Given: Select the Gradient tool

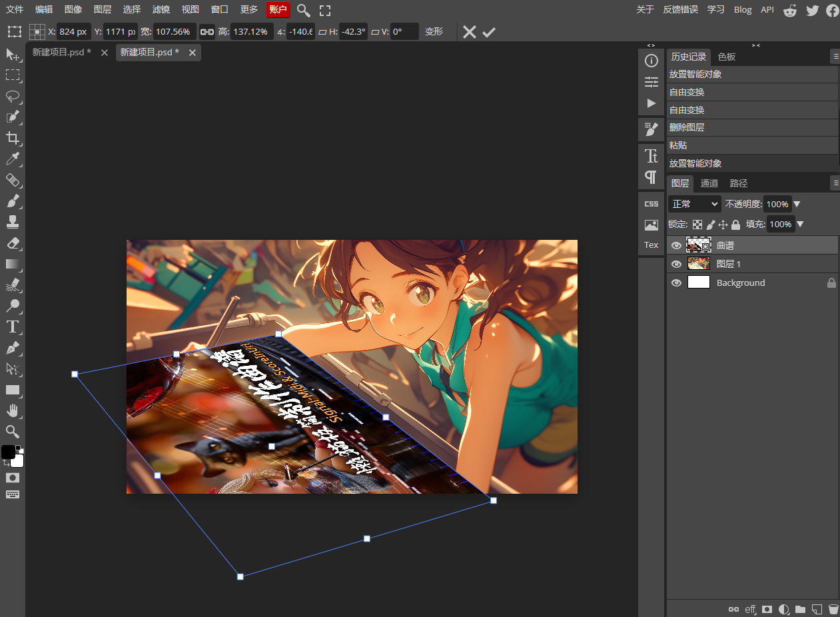Looking at the screenshot, I should point(13,264).
